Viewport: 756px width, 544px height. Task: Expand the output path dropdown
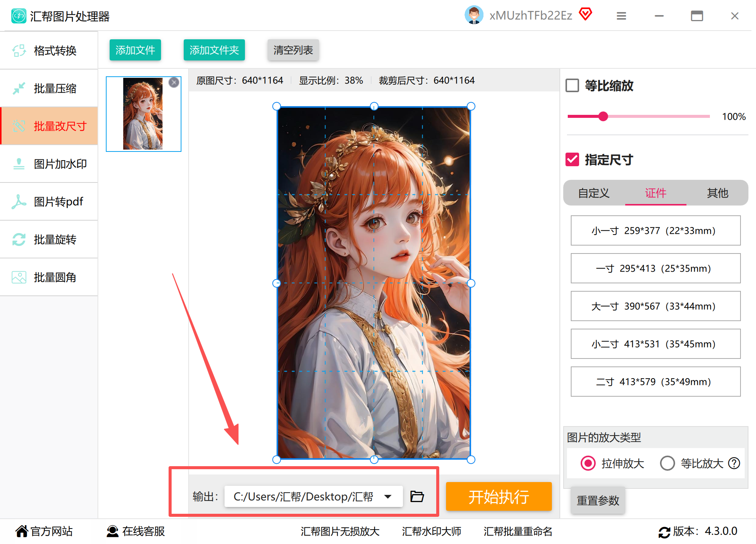point(388,496)
